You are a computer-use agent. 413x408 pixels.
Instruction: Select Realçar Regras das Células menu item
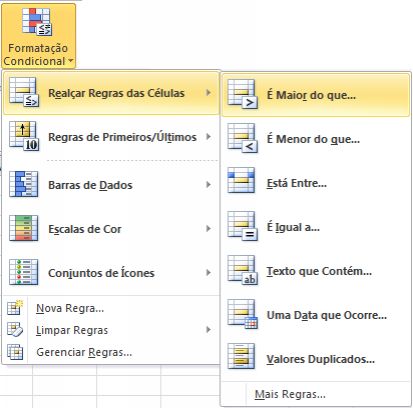pos(111,93)
